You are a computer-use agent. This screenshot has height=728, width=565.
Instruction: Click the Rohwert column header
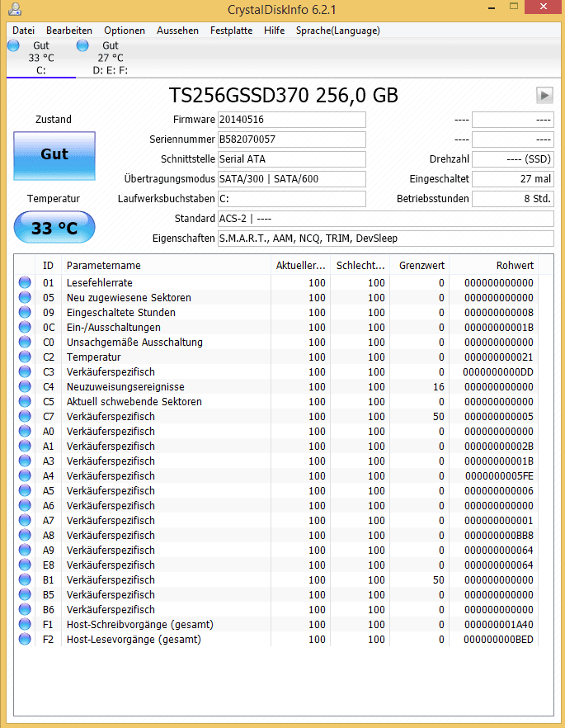[x=493, y=266]
